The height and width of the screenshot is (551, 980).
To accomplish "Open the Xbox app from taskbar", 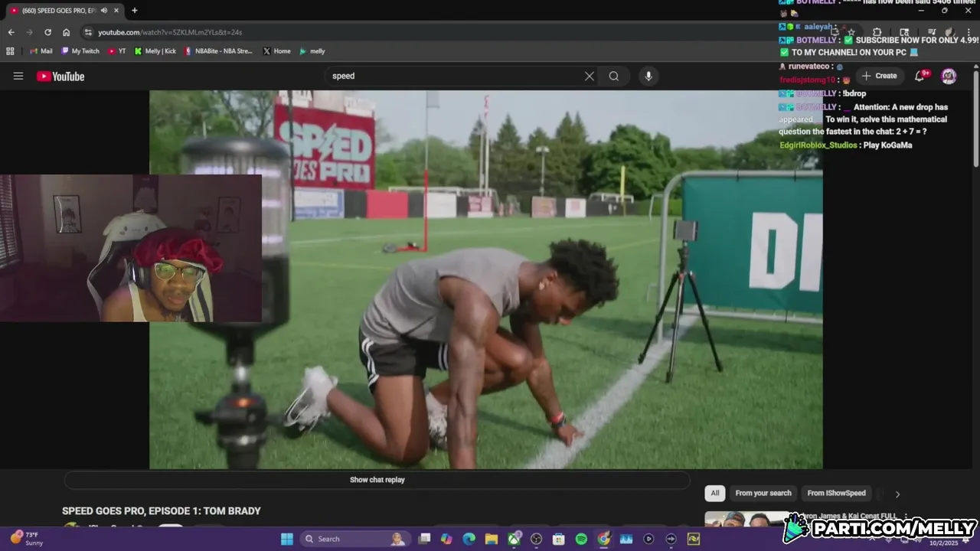I will [x=514, y=539].
